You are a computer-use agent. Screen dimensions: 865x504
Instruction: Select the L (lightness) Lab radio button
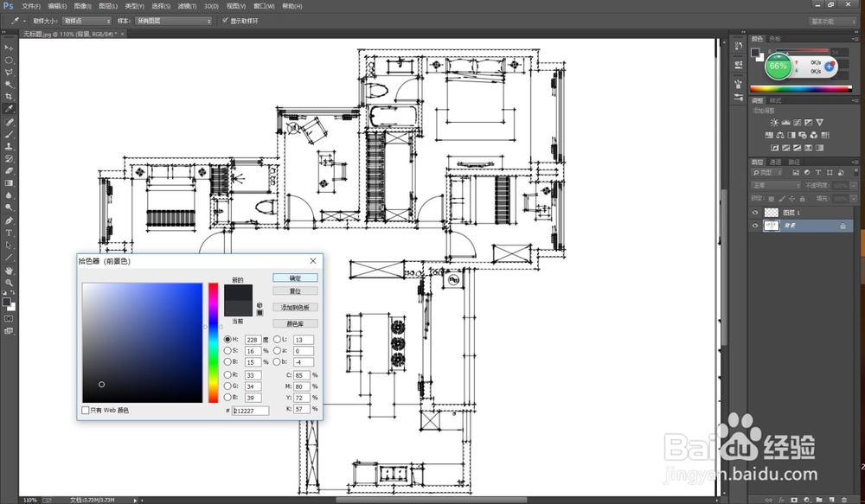click(277, 340)
